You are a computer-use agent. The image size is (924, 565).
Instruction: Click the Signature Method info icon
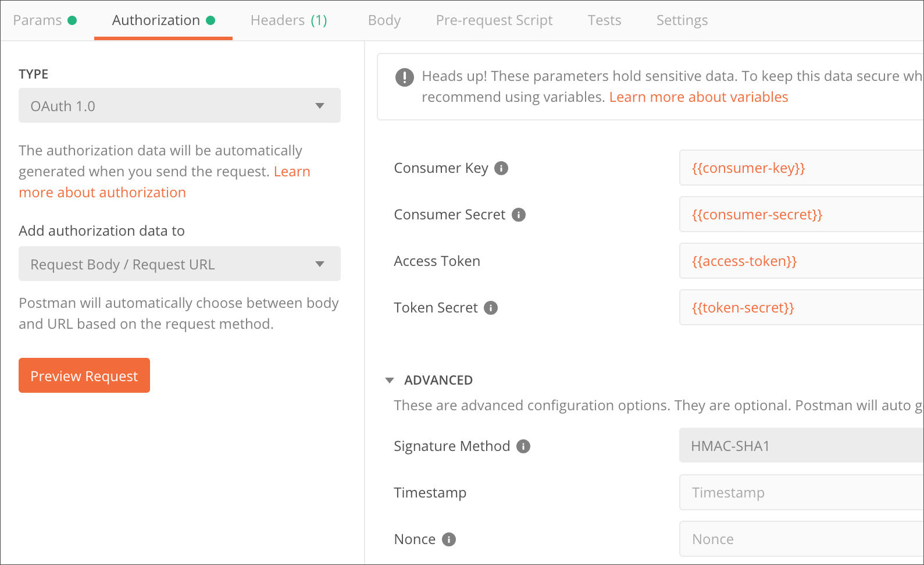(523, 446)
